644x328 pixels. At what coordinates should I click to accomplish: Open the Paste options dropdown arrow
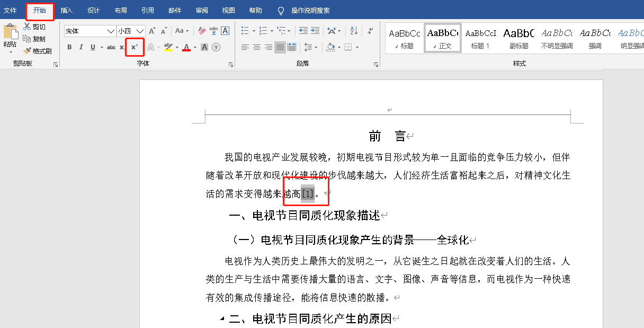(x=10, y=51)
